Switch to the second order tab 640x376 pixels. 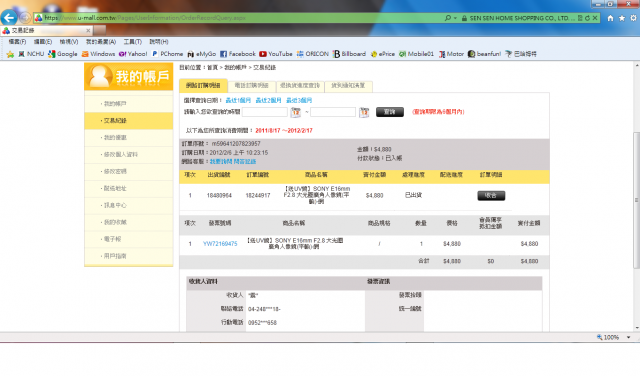(251, 86)
